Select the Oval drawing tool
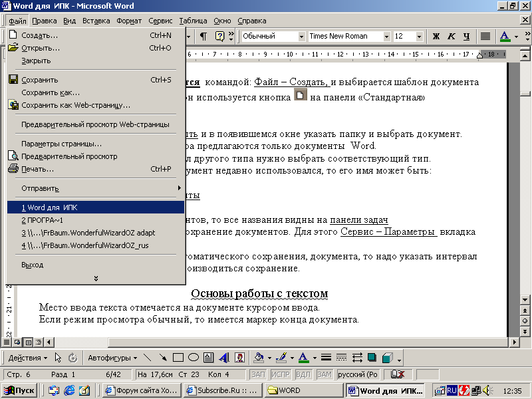This screenshot has height=399, width=532. click(x=194, y=358)
